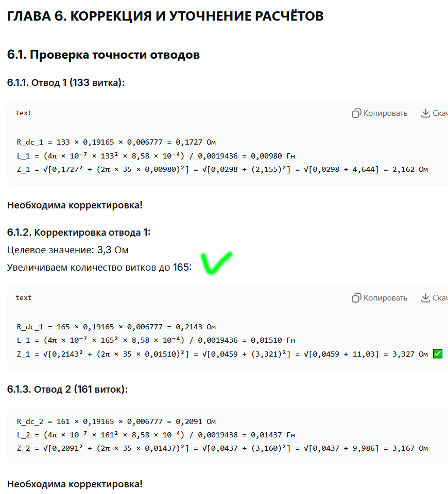This screenshot has height=494, width=448.
Task: Click the "text" language label above R_dc_1 = 133
Action: pyautogui.click(x=24, y=113)
